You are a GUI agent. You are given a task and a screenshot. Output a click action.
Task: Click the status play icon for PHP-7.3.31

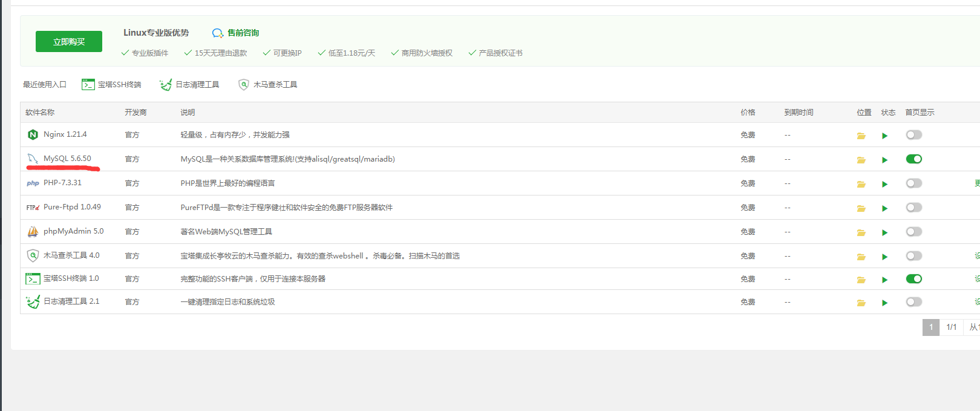click(884, 184)
